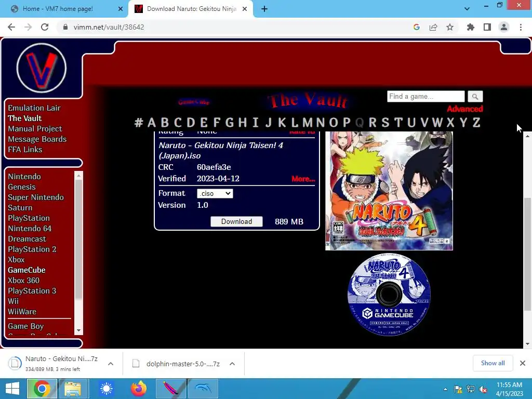Open Windows Start menu
This screenshot has width=532, height=399.
pos(12,389)
